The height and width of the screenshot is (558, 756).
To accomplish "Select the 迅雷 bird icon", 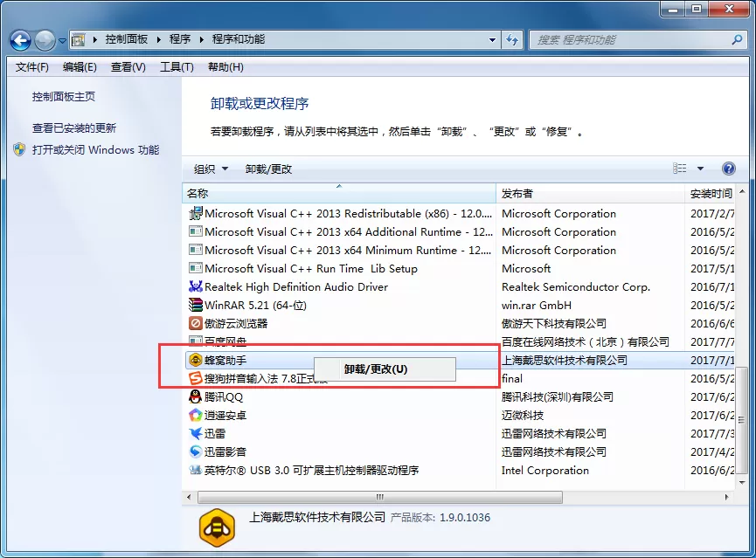I will [195, 433].
